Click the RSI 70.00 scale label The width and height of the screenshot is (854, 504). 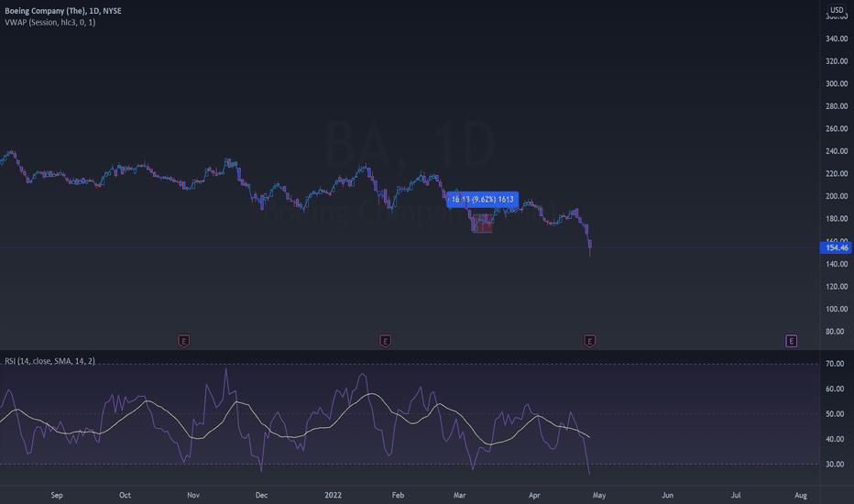coord(835,364)
